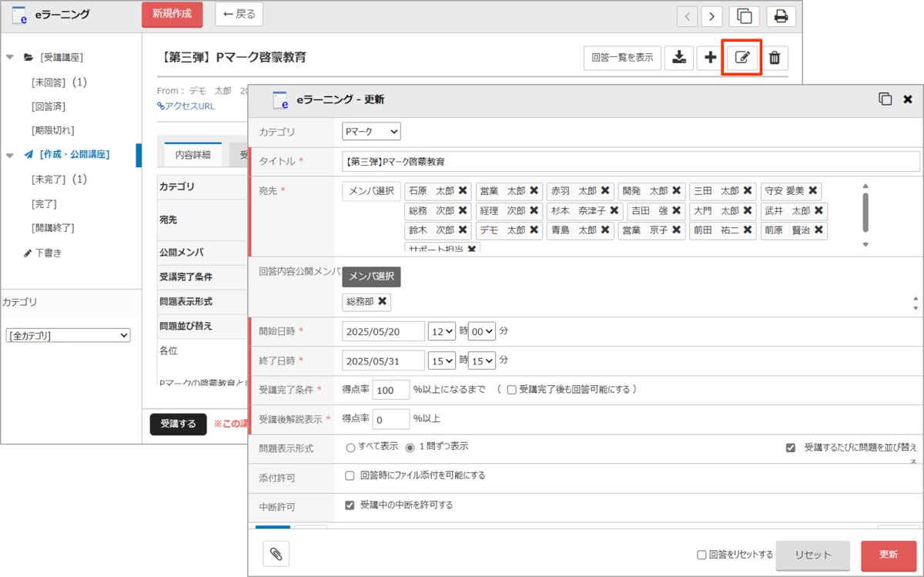Remove 武井 太郎 from recipients
924x577 pixels.
pyautogui.click(x=818, y=210)
